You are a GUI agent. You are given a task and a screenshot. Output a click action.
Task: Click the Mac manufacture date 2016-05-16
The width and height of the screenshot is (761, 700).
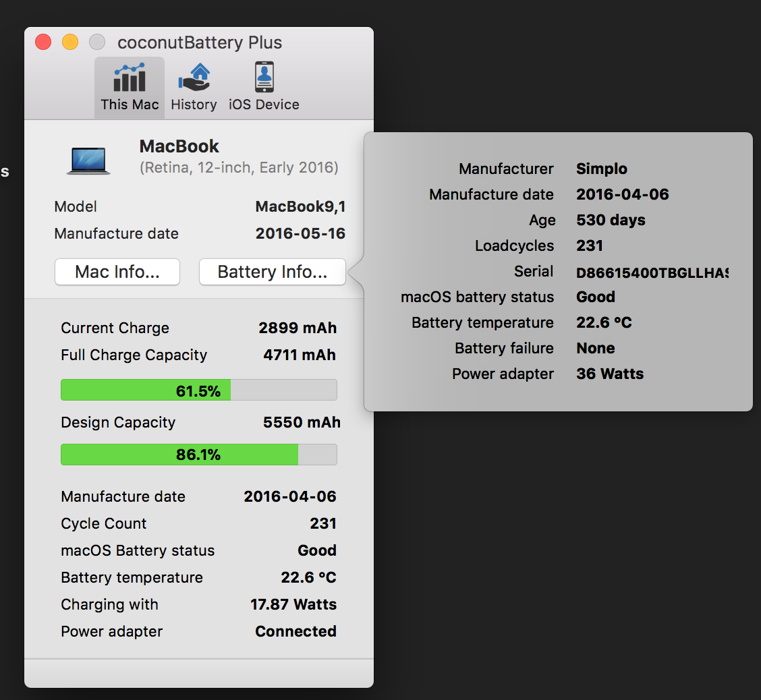[x=300, y=233]
